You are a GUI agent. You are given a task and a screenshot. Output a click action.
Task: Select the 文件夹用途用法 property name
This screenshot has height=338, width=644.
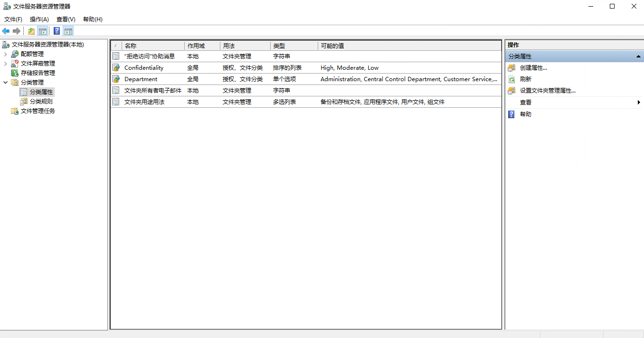click(144, 102)
